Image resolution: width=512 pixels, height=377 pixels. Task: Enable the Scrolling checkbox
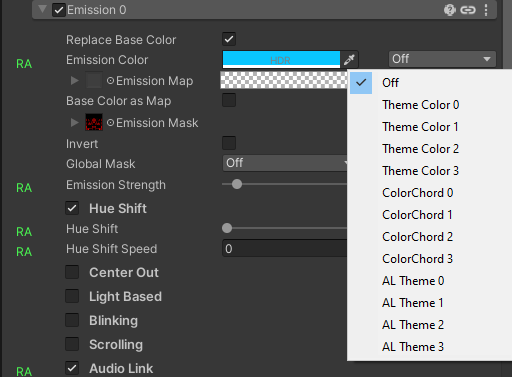point(72,344)
